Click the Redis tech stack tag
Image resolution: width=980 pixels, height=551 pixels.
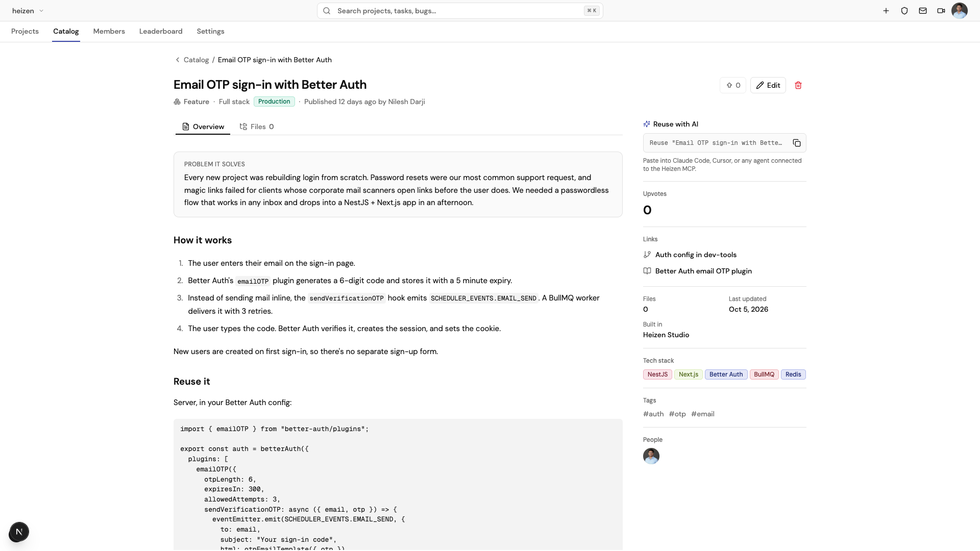tap(793, 374)
